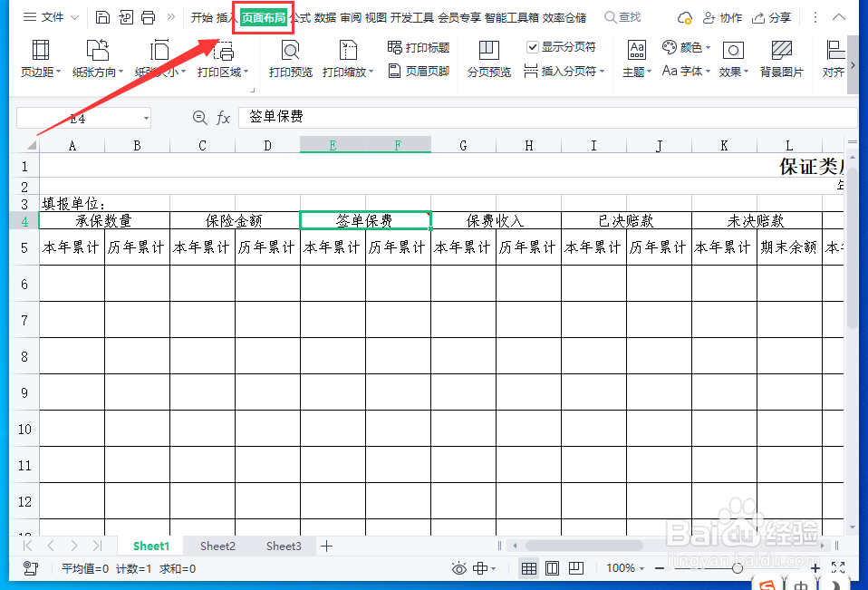
Task: Click the 承保数量 cell
Action: coord(104,221)
